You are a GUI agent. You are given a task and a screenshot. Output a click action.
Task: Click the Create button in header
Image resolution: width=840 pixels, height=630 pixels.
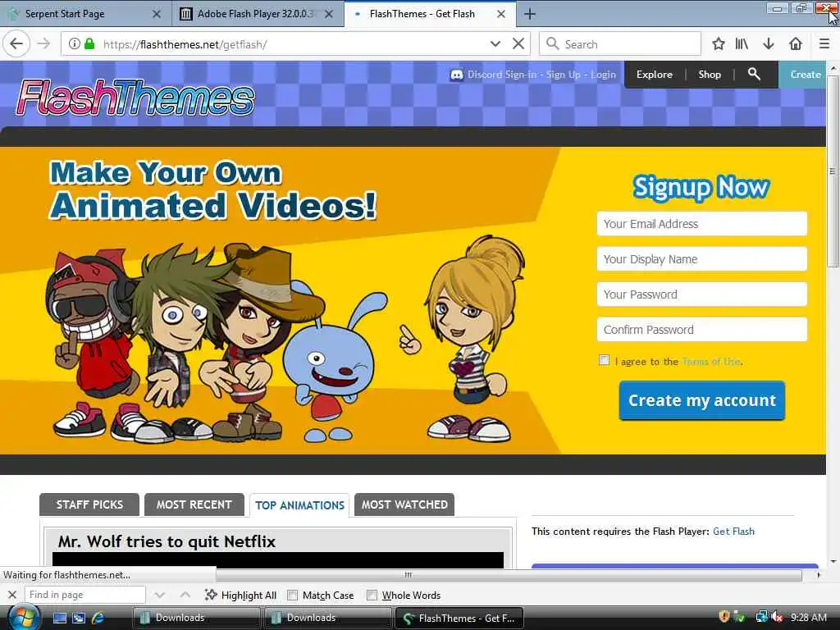coord(802,75)
